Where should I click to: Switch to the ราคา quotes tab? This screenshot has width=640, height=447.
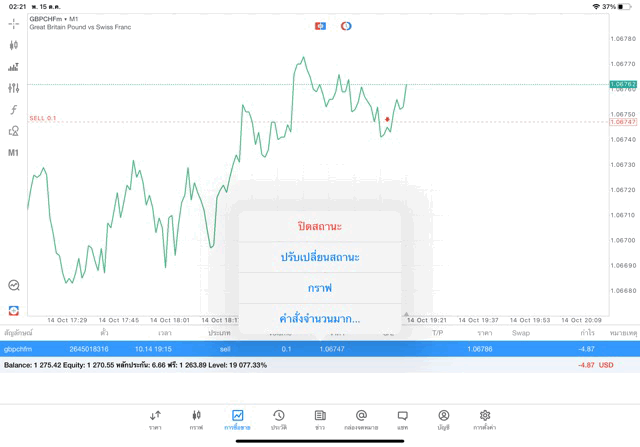(155, 420)
